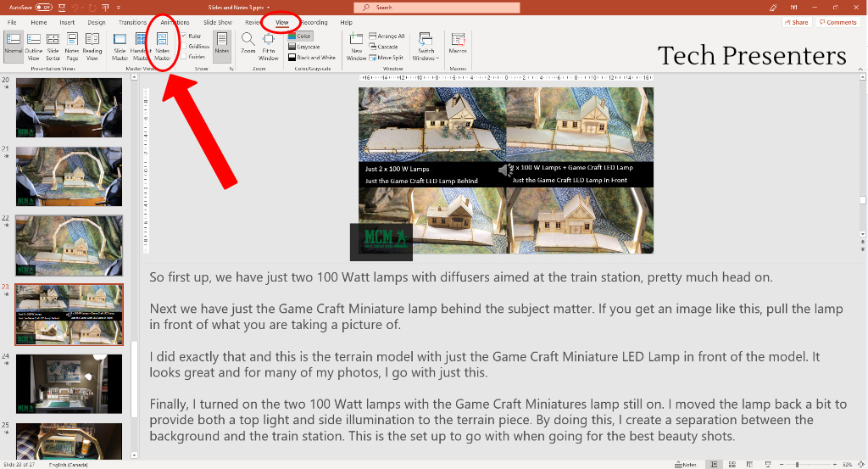
Task: Open the Comments pane button
Action: pyautogui.click(x=838, y=22)
